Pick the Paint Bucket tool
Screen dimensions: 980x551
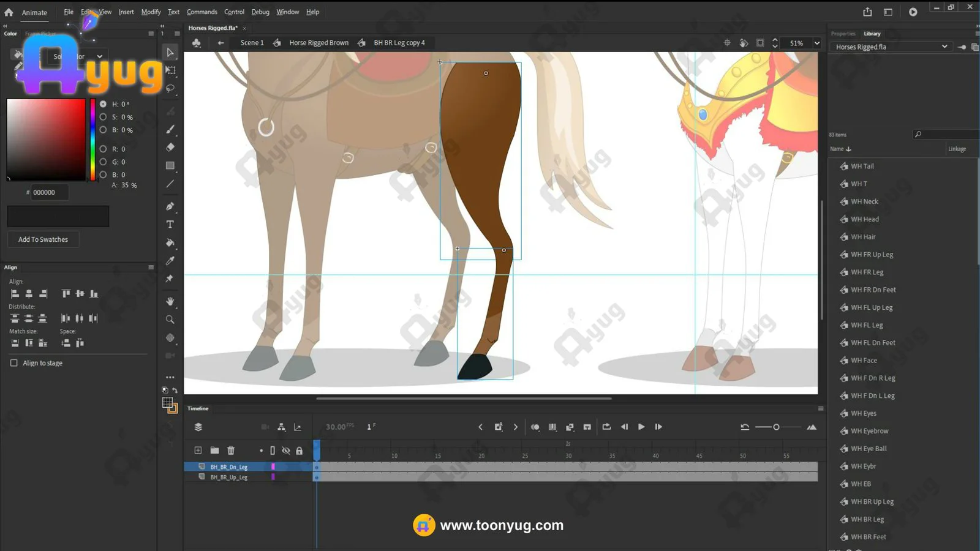click(x=170, y=242)
